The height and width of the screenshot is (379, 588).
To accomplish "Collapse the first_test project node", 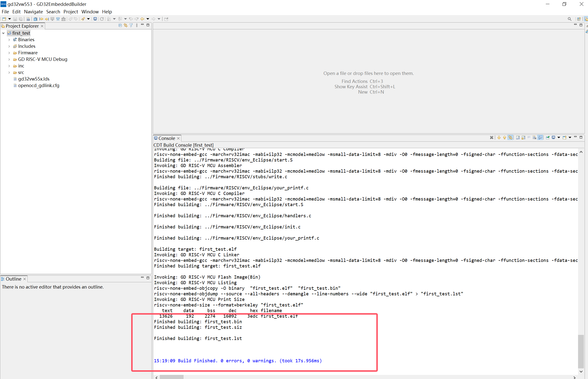I will 3,33.
